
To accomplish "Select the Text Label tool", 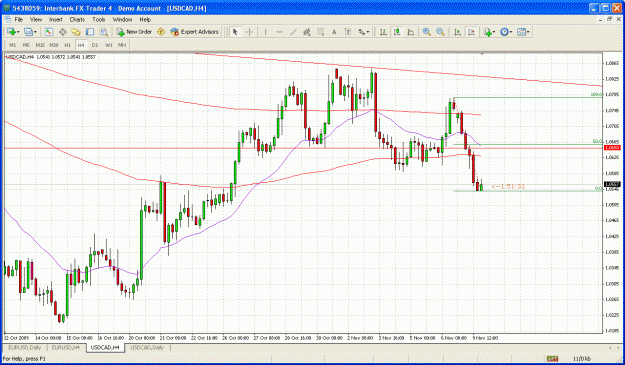I will (348, 32).
